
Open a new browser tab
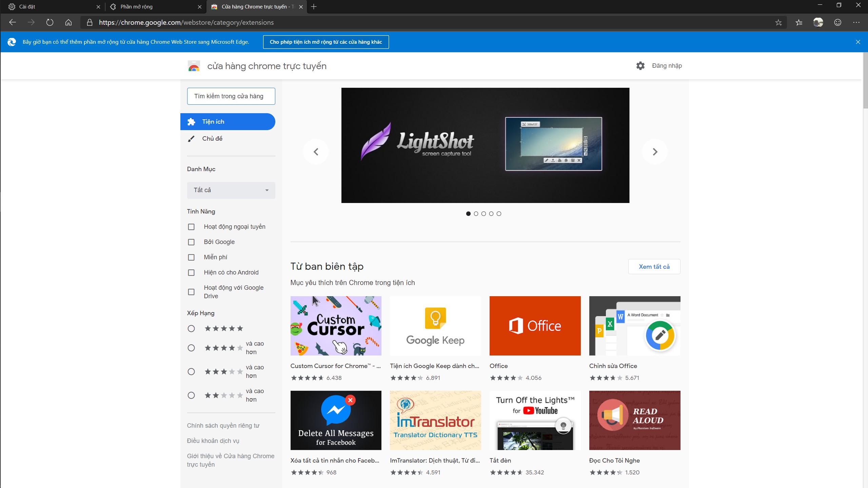(314, 7)
